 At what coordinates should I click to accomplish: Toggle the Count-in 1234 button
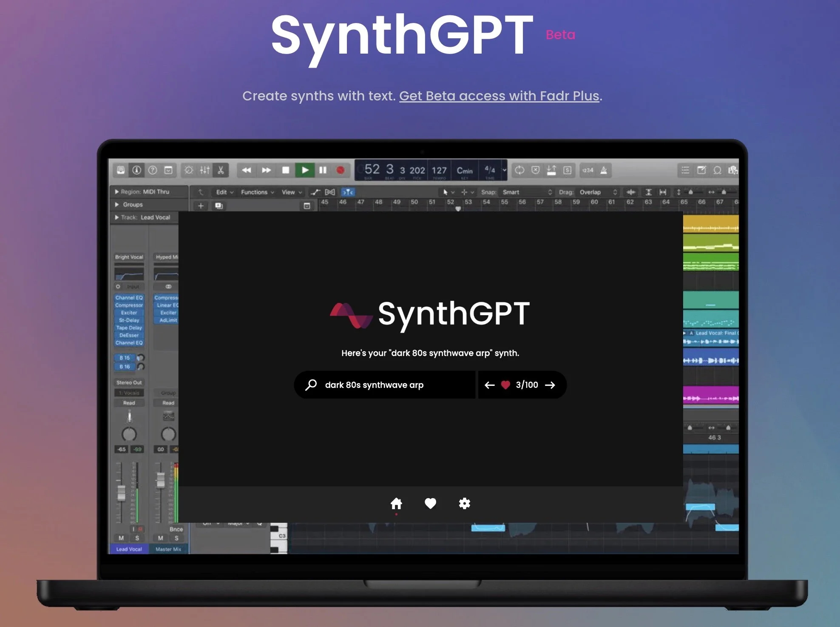click(588, 170)
